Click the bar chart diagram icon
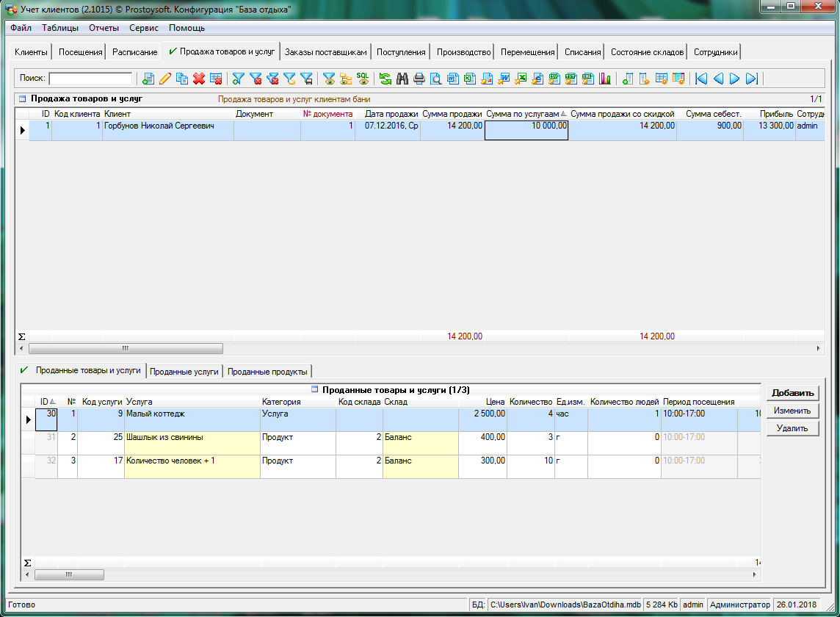 tap(605, 79)
